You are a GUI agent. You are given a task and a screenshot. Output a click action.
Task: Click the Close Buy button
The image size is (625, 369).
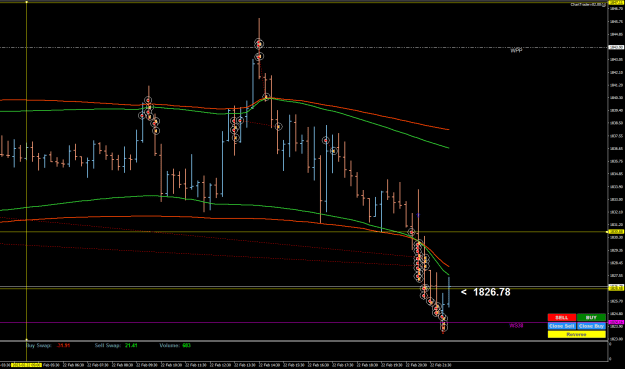(591, 326)
